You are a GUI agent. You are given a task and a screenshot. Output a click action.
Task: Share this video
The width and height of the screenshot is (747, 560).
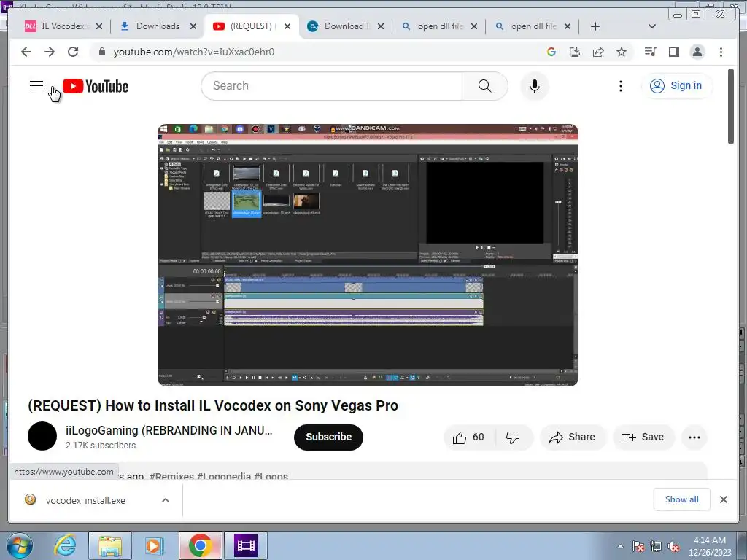(x=573, y=437)
